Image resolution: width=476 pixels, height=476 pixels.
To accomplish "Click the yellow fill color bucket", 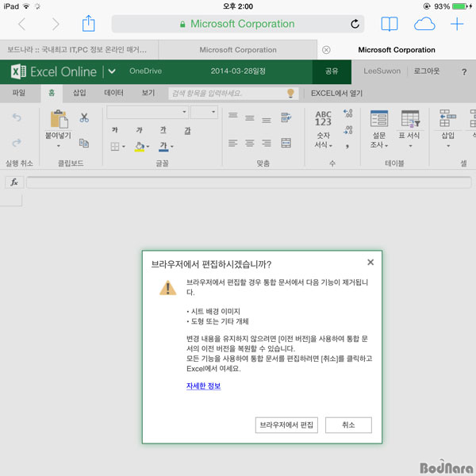I will point(140,147).
